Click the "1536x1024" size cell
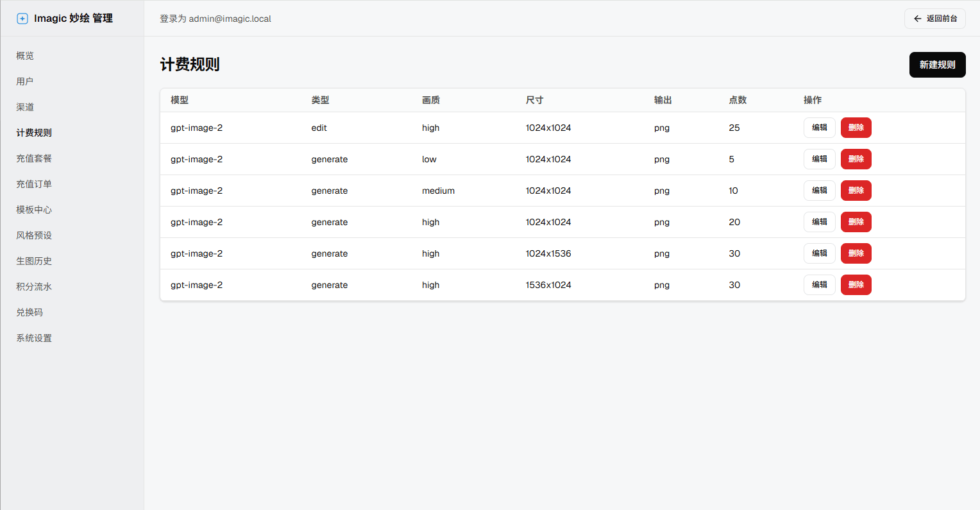The width and height of the screenshot is (980, 510). (x=548, y=285)
